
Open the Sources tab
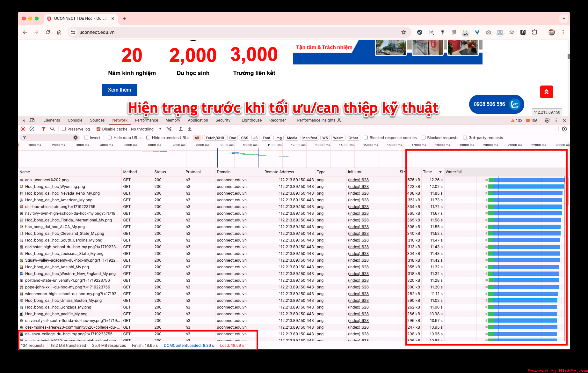97,120
